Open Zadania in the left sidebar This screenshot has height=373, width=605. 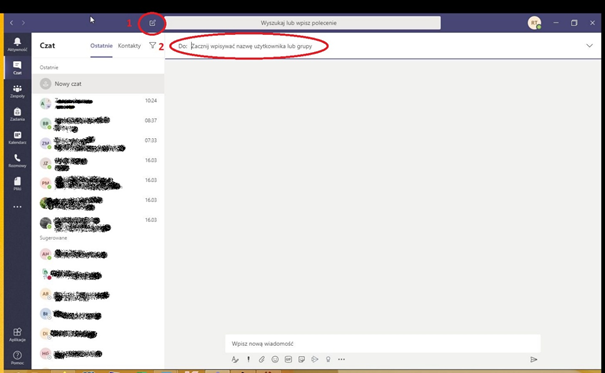click(x=17, y=114)
